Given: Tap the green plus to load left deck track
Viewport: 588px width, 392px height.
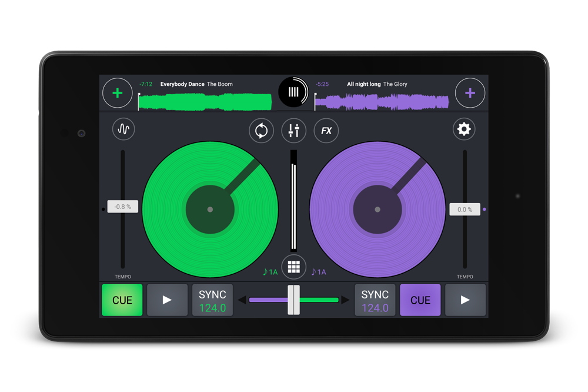Looking at the screenshot, I should click(x=118, y=93).
